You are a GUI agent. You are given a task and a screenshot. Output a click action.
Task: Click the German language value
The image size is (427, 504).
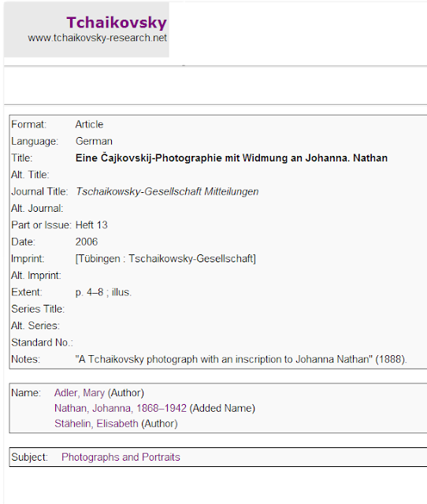pyautogui.click(x=94, y=142)
